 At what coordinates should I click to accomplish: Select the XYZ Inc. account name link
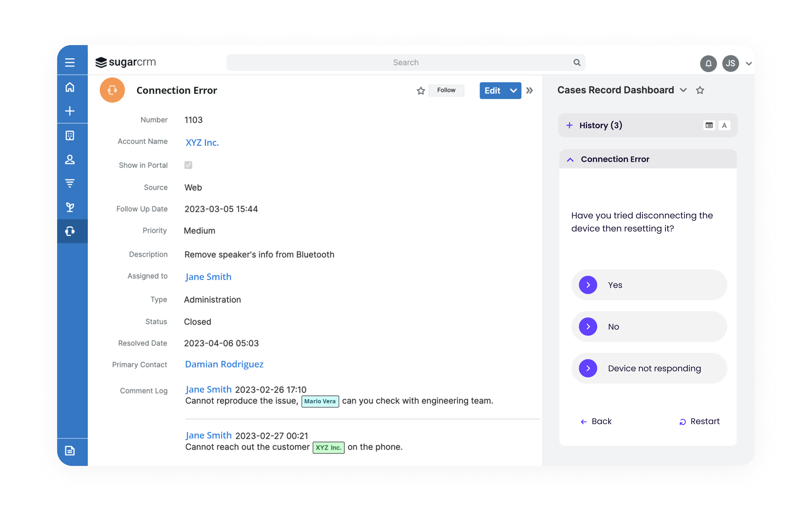(x=202, y=142)
